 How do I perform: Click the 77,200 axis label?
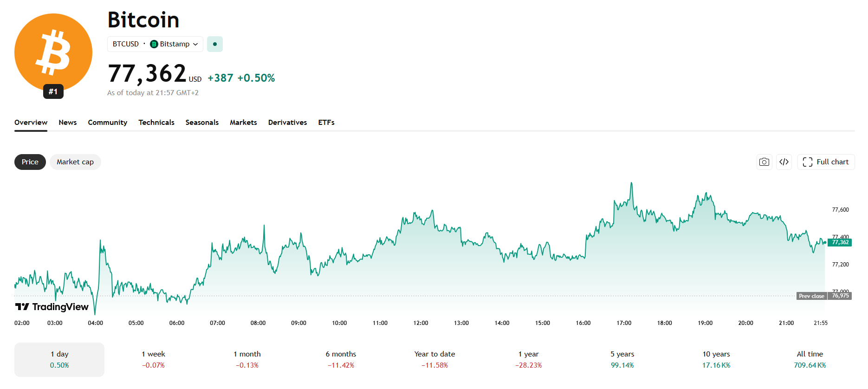pyautogui.click(x=840, y=265)
